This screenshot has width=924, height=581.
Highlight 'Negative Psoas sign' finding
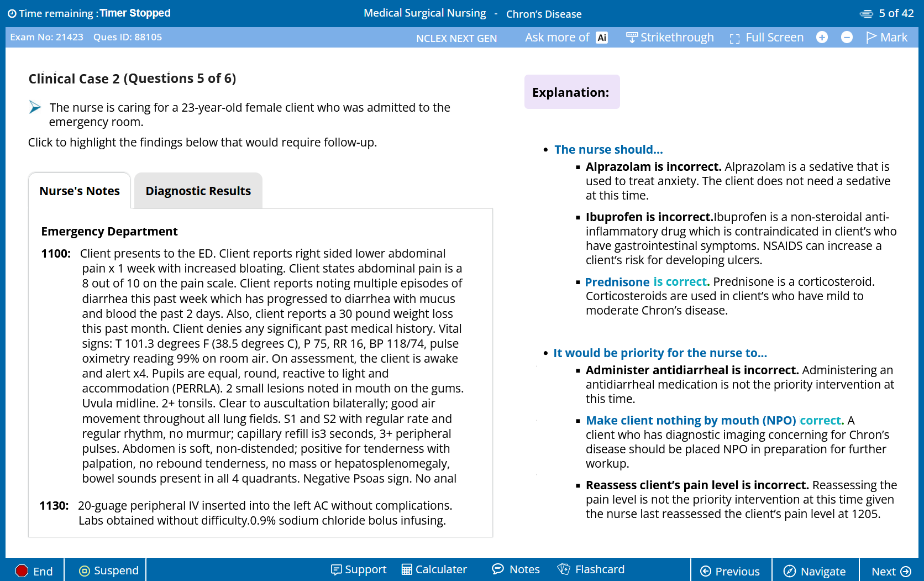tap(357, 479)
